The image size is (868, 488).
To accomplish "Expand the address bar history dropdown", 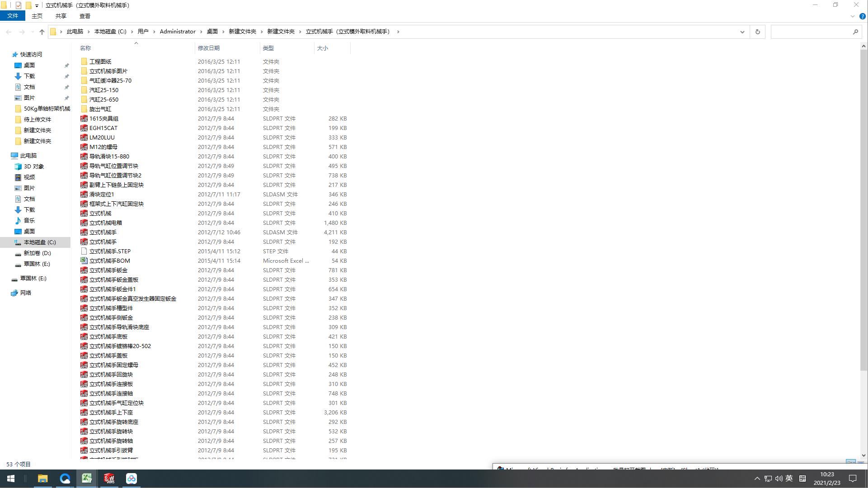I will pyautogui.click(x=742, y=32).
